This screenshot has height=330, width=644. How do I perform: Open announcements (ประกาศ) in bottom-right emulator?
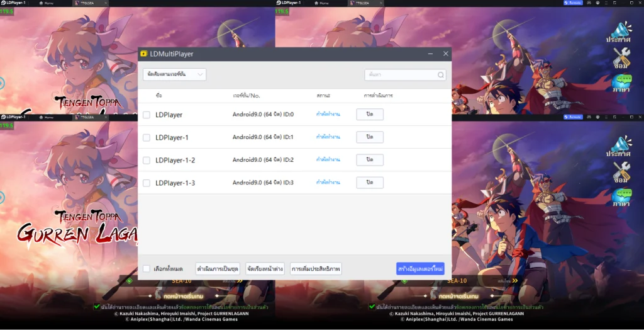tap(619, 147)
